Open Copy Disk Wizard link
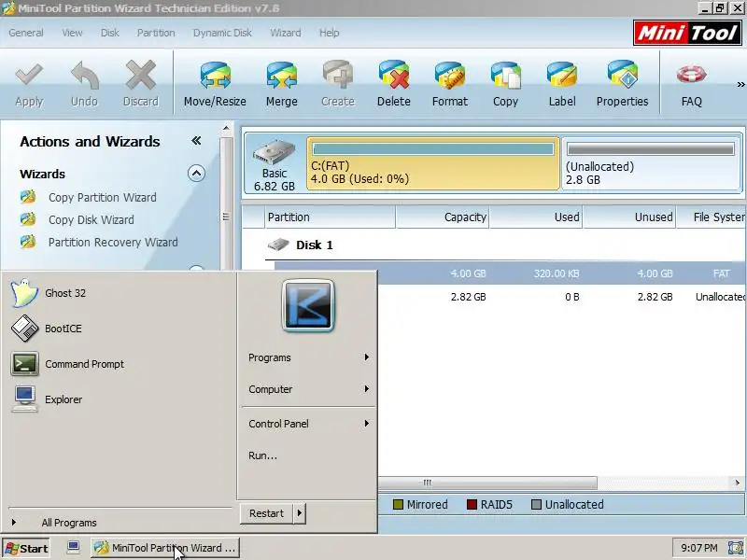 point(91,219)
